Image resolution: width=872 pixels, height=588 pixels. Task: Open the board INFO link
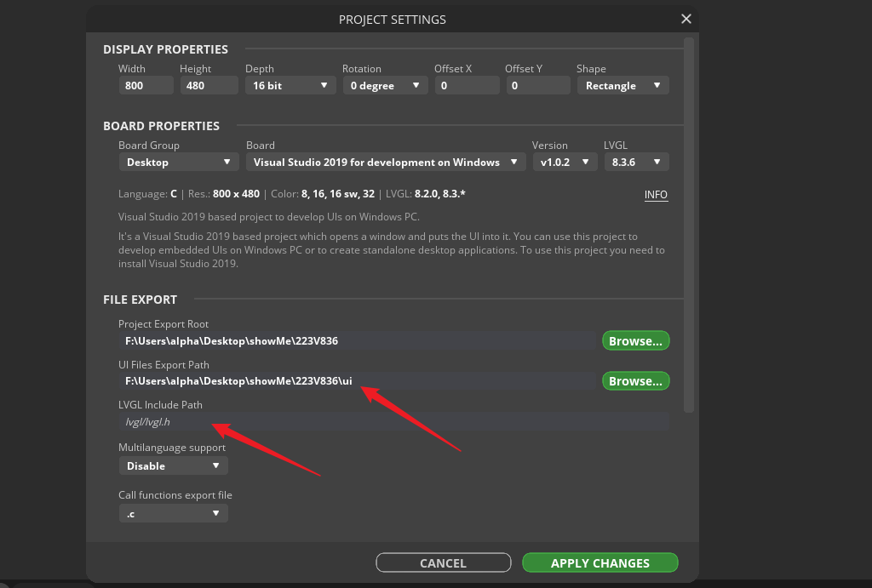click(656, 195)
